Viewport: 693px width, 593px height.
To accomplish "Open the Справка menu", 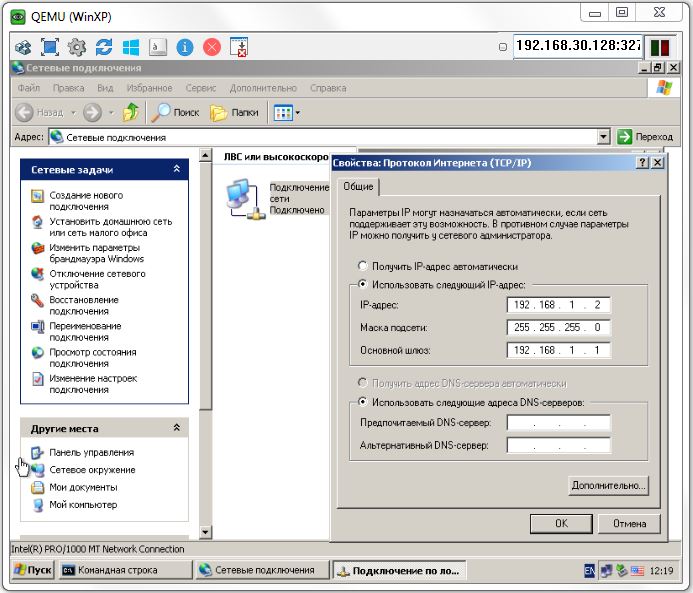I will [328, 88].
